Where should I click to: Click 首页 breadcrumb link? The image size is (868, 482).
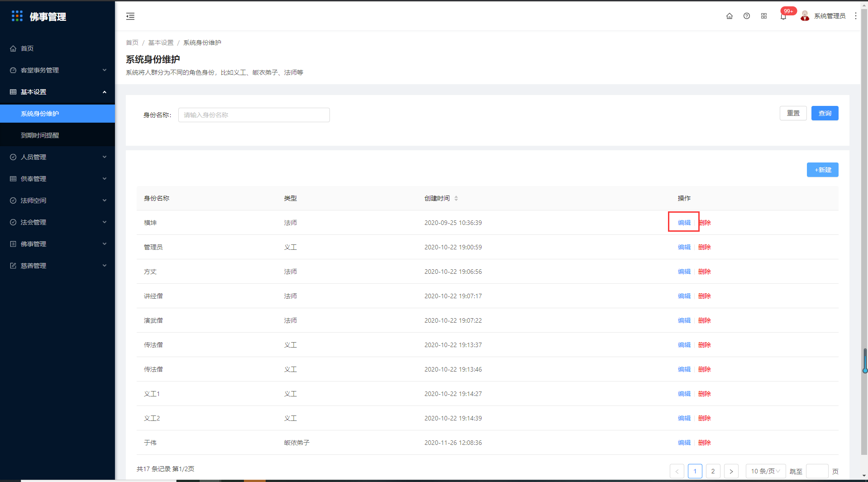pos(132,43)
